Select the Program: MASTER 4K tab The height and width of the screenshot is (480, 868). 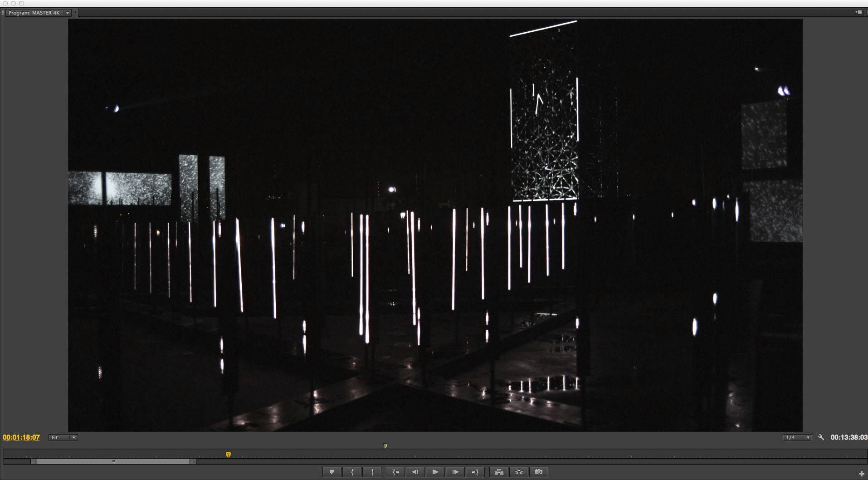tap(34, 13)
